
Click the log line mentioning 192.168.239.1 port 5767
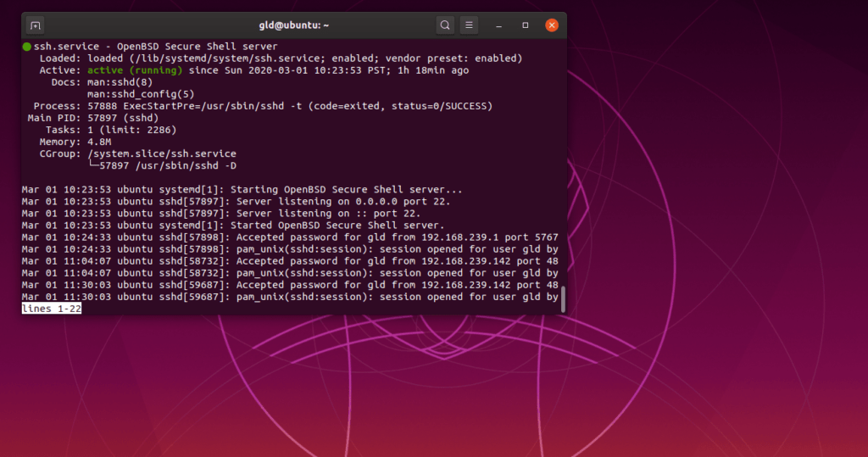(290, 237)
